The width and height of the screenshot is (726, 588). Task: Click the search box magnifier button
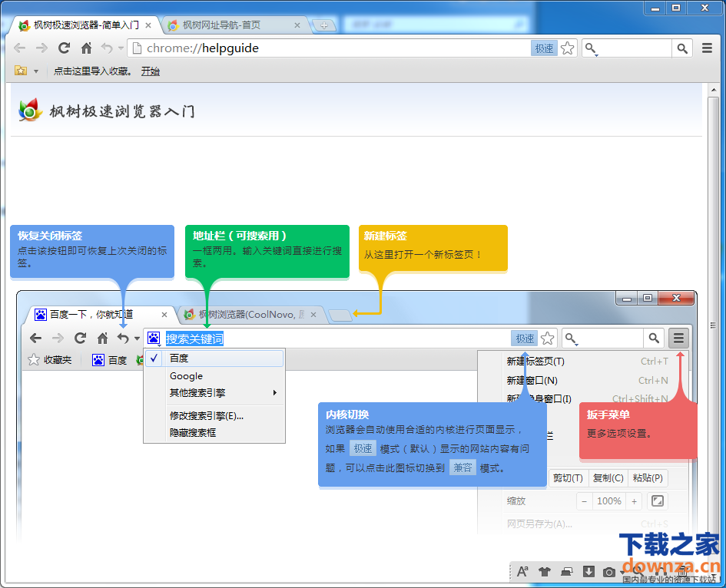click(681, 48)
